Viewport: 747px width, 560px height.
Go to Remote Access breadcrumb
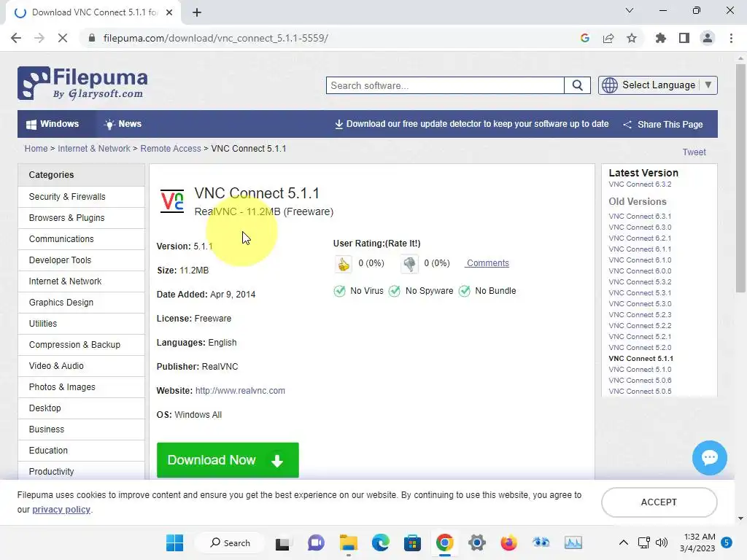pos(171,149)
